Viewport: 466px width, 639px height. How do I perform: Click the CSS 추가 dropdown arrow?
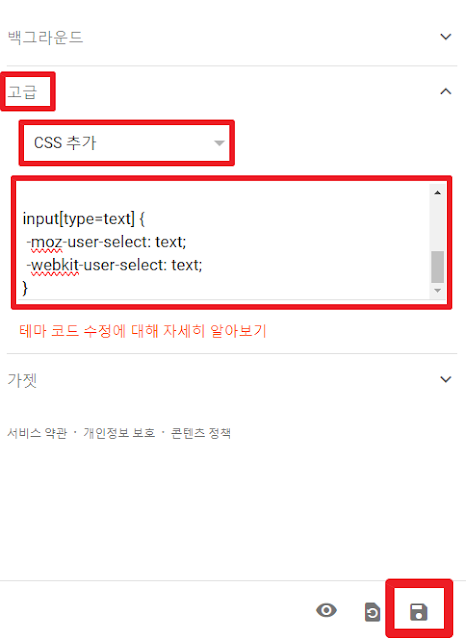(x=219, y=143)
